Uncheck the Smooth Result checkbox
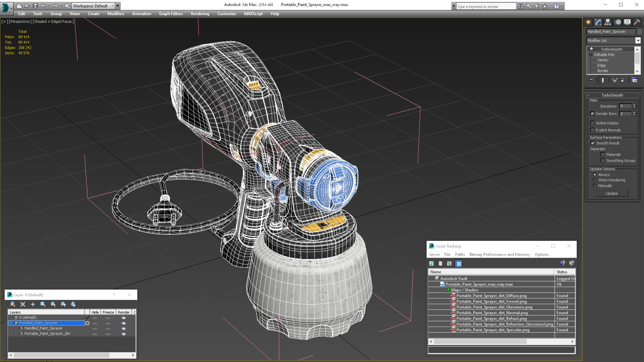Image resolution: width=644 pixels, height=362 pixels. coord(593,143)
